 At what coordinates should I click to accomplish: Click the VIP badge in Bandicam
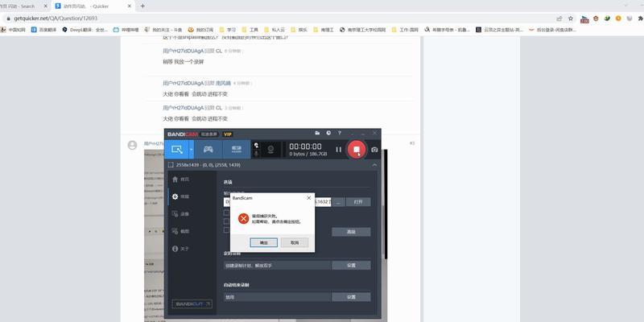(227, 134)
